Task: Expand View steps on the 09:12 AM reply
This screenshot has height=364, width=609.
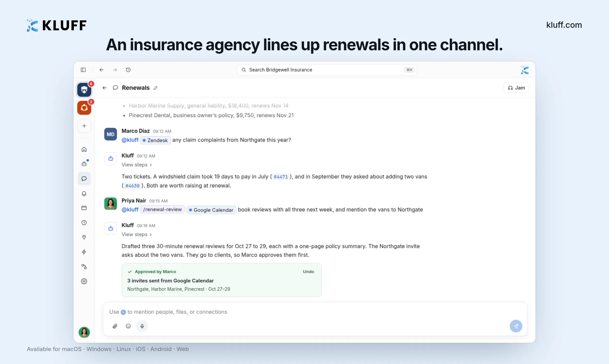Action: pyautogui.click(x=137, y=165)
